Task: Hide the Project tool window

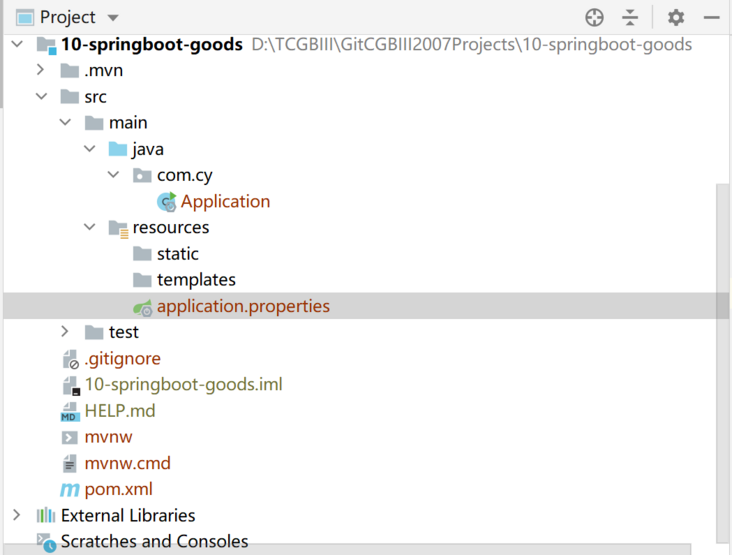Action: [711, 17]
